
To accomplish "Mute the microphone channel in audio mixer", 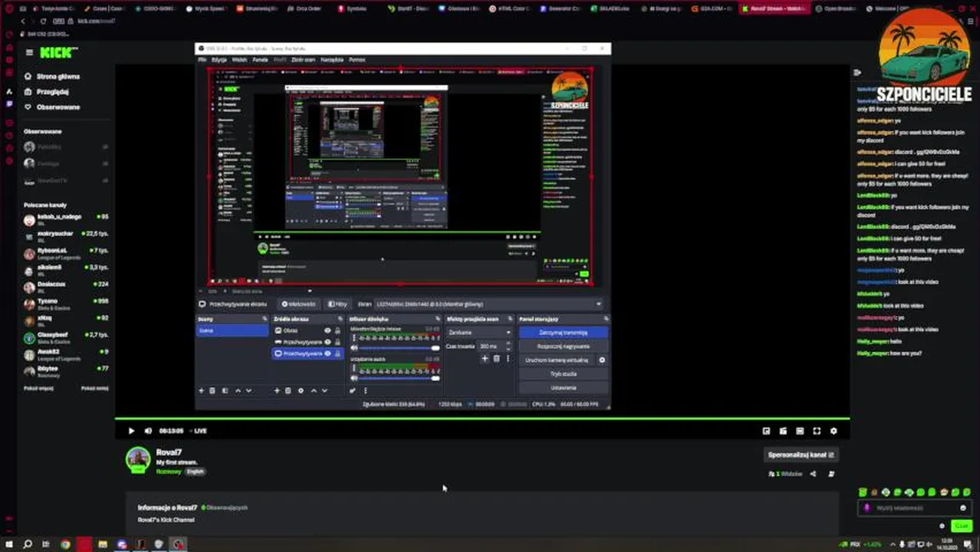I will point(354,348).
